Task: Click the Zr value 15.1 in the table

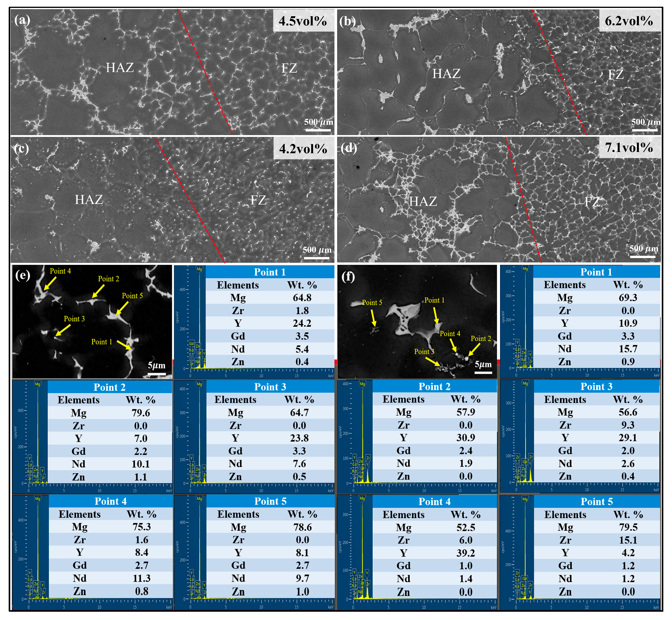Action: tap(628, 540)
